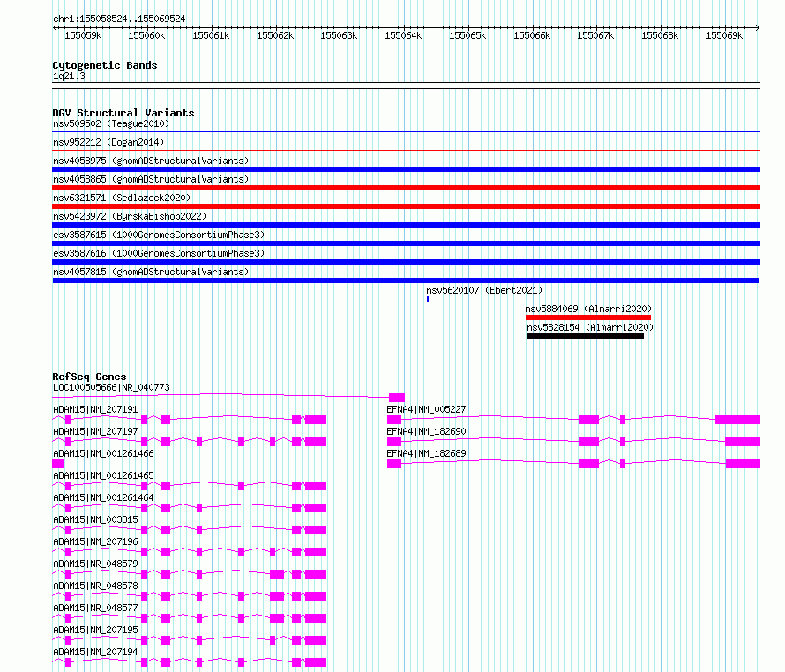Image resolution: width=785 pixels, height=672 pixels.
Task: Open ADAM15|NR_048578 transcript label
Action: (95, 586)
